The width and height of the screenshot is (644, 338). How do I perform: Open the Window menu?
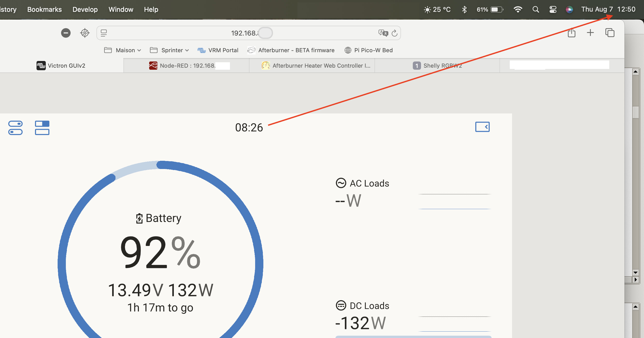pos(121,10)
